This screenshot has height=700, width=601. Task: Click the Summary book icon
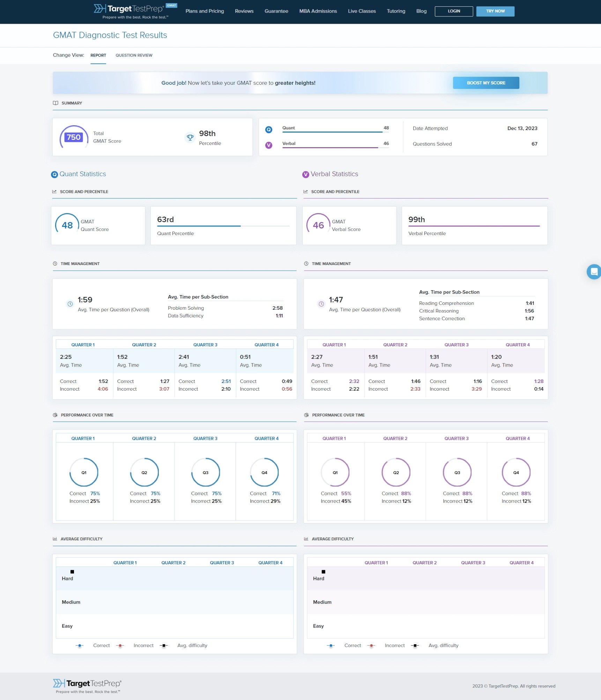tap(55, 103)
